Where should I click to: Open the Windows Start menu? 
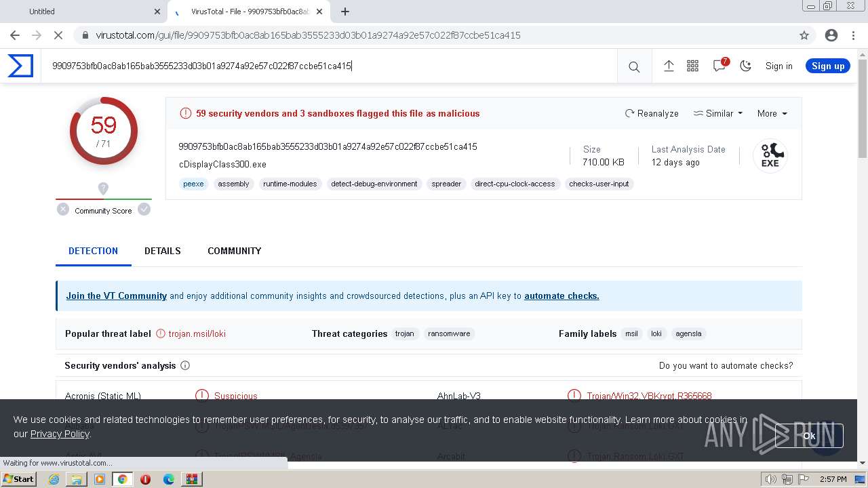[19, 479]
